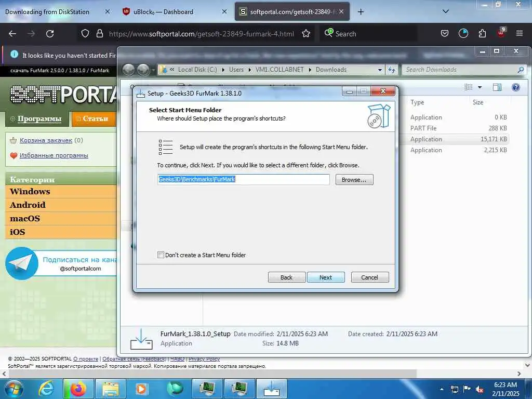The height and width of the screenshot is (399, 532).
Task: Click Downloads in the Explorer breadcrumb
Action: (x=331, y=70)
